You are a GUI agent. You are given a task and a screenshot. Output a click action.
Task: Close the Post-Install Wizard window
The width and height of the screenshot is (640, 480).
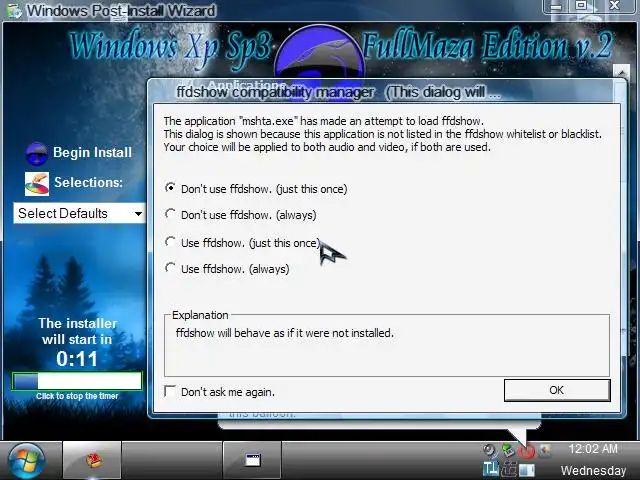tap(615, 6)
